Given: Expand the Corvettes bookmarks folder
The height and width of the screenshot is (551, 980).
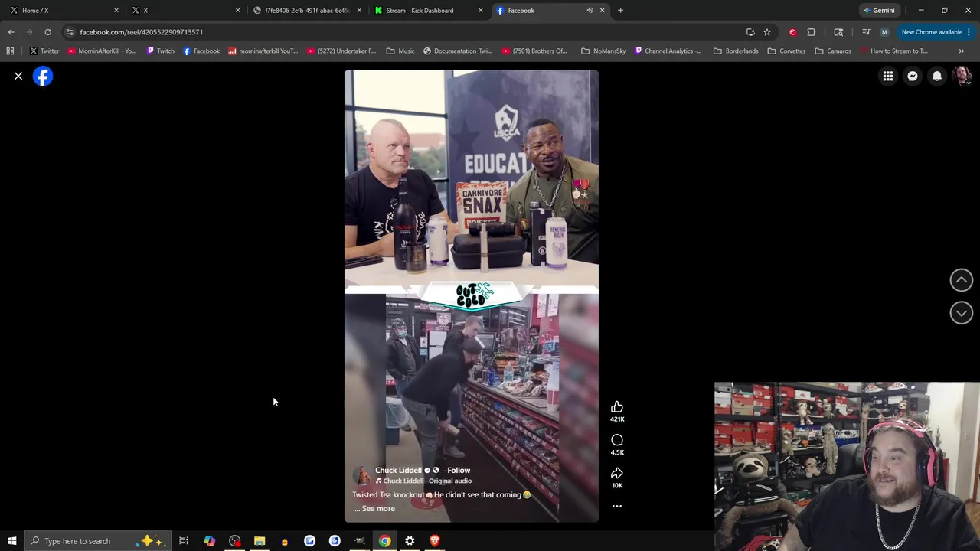Looking at the screenshot, I should [786, 51].
